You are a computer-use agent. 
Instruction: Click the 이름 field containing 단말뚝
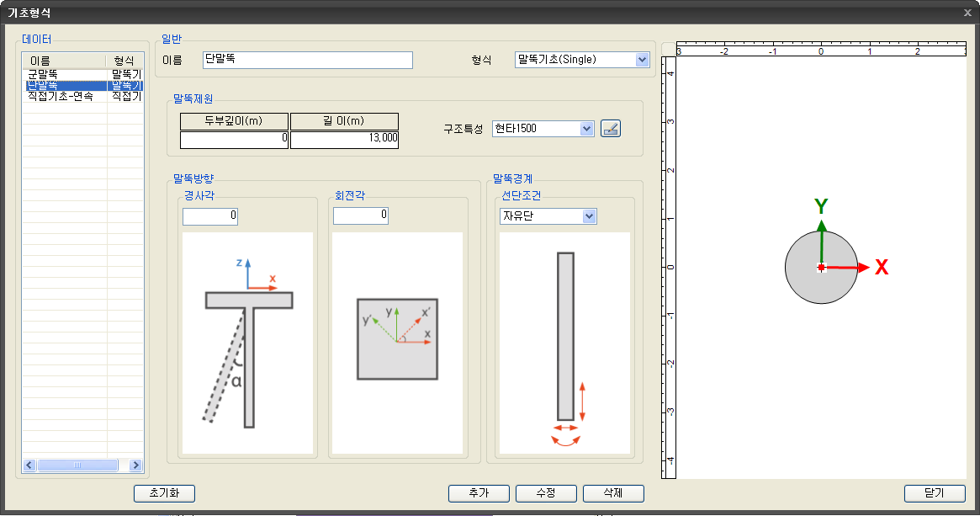[x=308, y=60]
